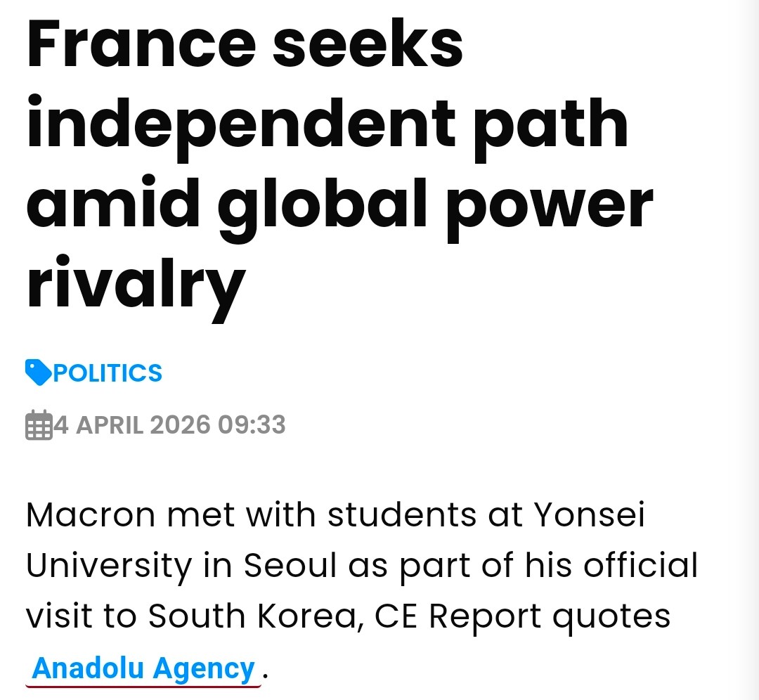The image size is (759, 700).
Task: Open the POLITICS category link
Action: click(x=108, y=372)
